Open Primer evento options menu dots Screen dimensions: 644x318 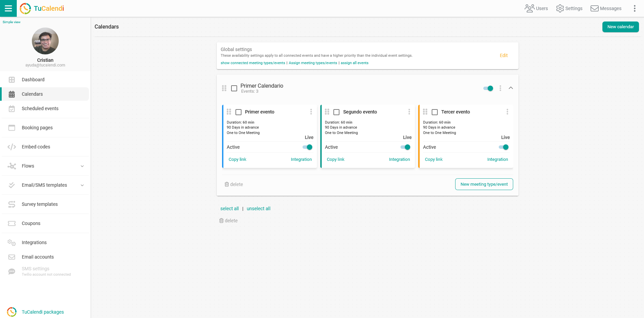(x=311, y=112)
